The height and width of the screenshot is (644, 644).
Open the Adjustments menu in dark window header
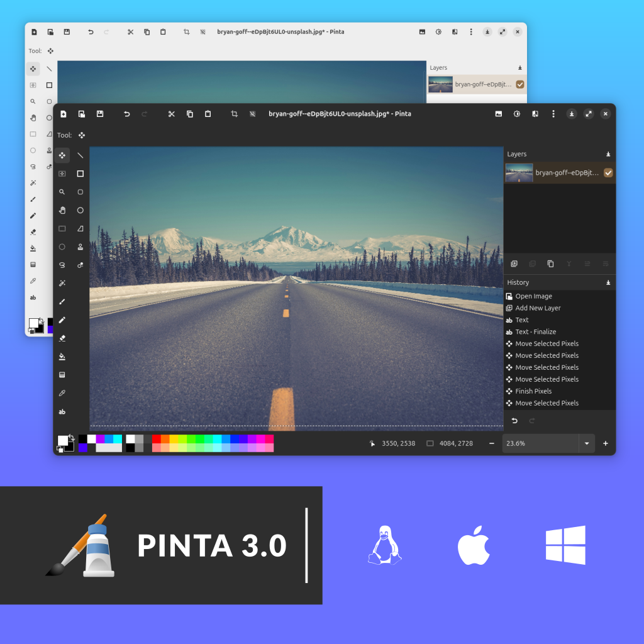click(517, 114)
